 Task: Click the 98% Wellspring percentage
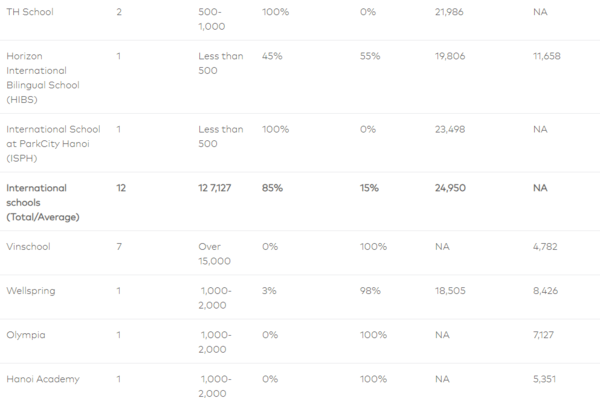[370, 291]
